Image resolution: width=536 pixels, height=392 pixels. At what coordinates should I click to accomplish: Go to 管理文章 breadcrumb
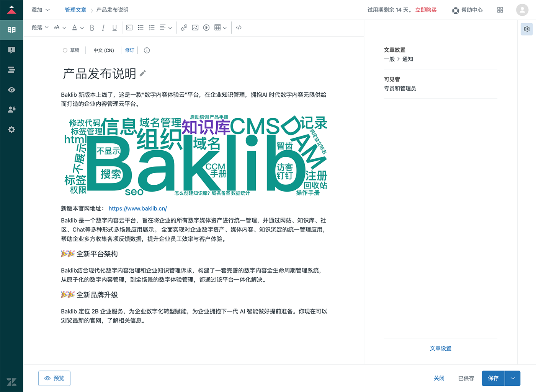tap(75, 10)
